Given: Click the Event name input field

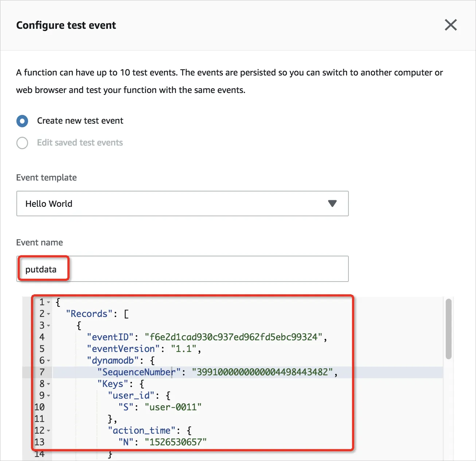Looking at the screenshot, I should (183, 269).
